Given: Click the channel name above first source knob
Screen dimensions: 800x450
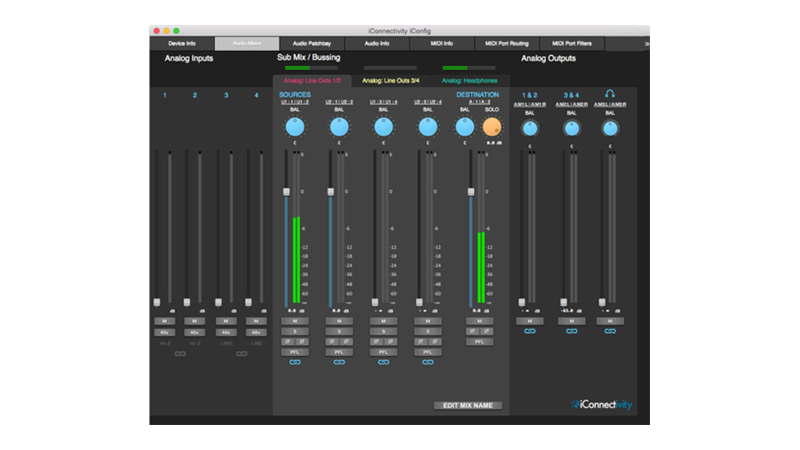Looking at the screenshot, I should (x=295, y=102).
